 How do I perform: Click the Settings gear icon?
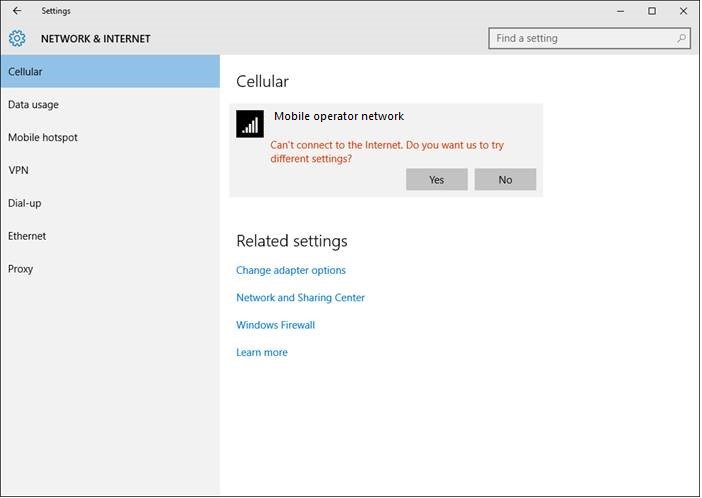[x=17, y=39]
